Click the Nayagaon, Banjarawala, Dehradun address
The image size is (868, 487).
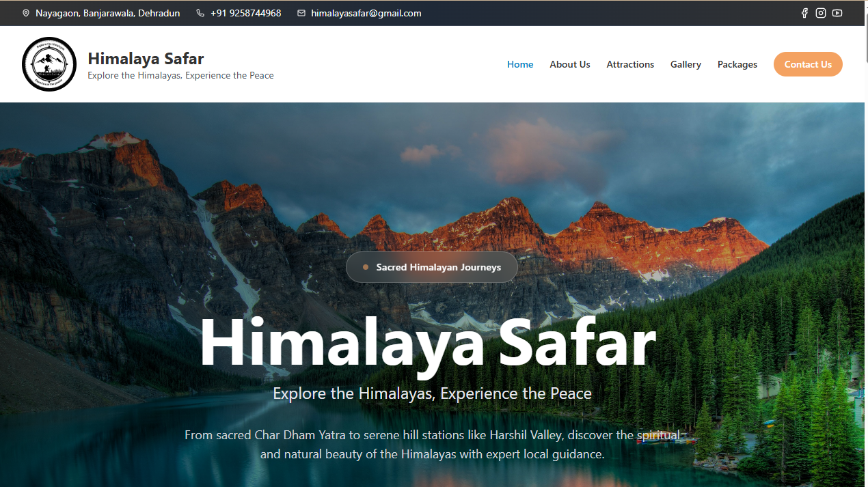(x=108, y=13)
